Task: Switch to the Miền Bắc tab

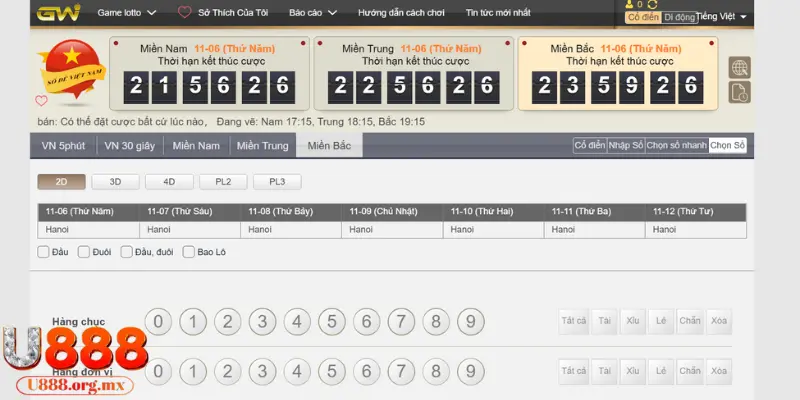Action: 329,146
